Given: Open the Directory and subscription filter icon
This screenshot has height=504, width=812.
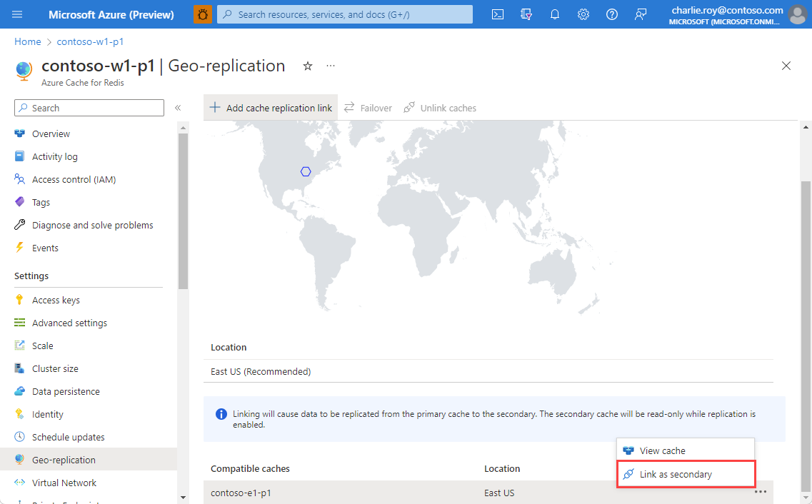Looking at the screenshot, I should (x=526, y=14).
